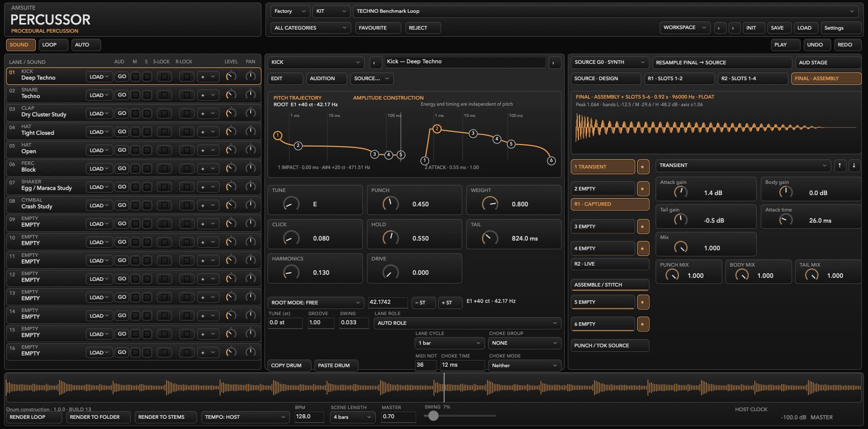Click GO audition for Shaker Egg / Maraca Study
This screenshot has height=429, width=868.
point(122,187)
